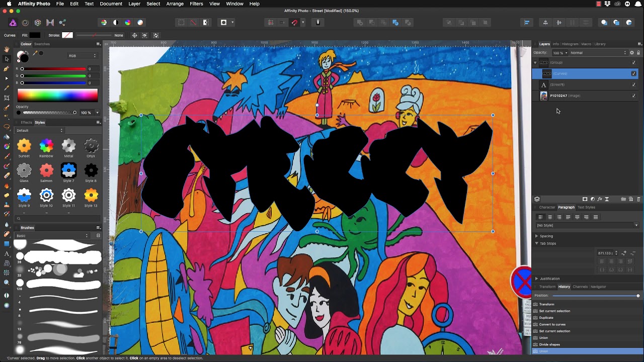Viewport: 644px width, 362px height.
Task: Apply the Rainbow style
Action: (x=46, y=146)
